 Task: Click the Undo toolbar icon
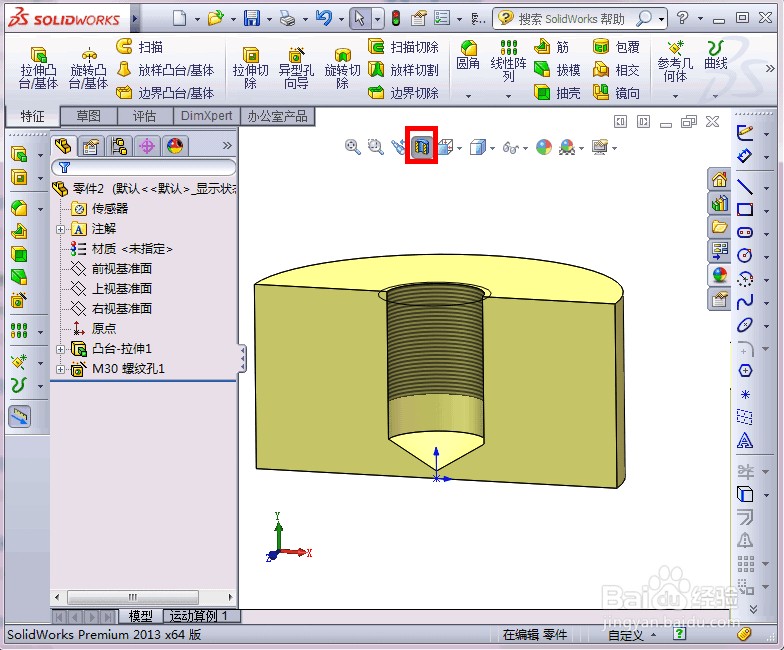(324, 18)
